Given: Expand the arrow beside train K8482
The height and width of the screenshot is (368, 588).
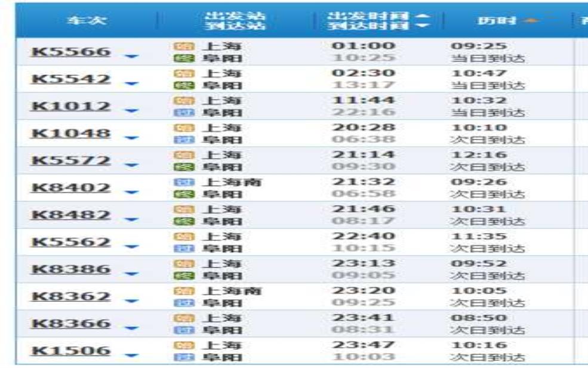Looking at the screenshot, I should [x=131, y=219].
